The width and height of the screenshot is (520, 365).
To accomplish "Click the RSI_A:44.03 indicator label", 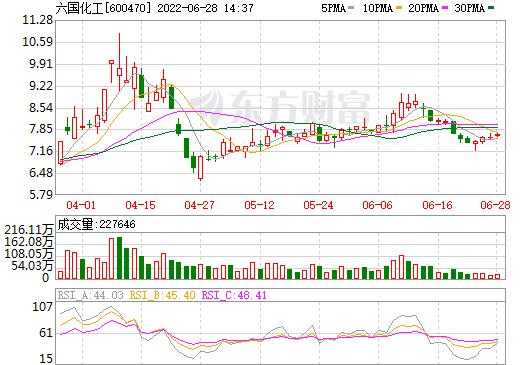I will [x=91, y=295].
